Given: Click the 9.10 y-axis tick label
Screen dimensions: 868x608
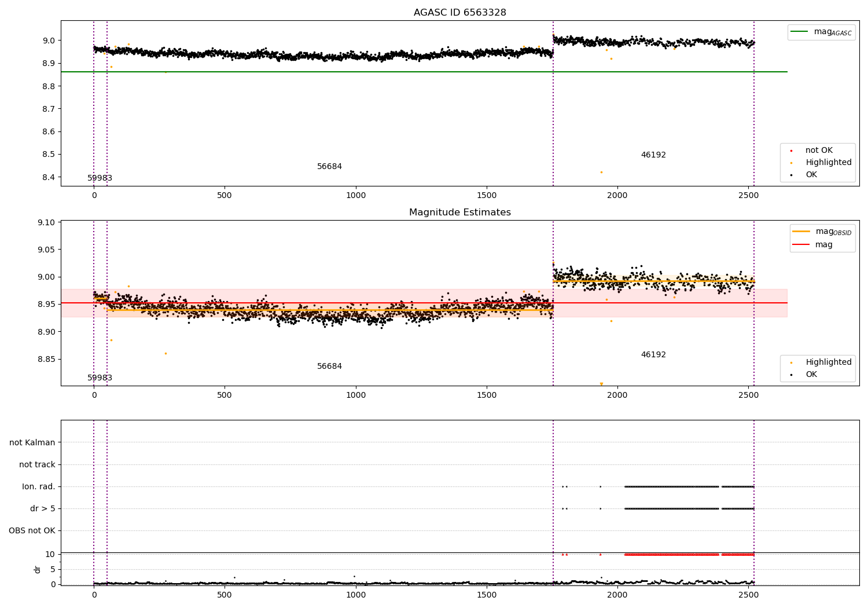Looking at the screenshot, I should pos(46,222).
